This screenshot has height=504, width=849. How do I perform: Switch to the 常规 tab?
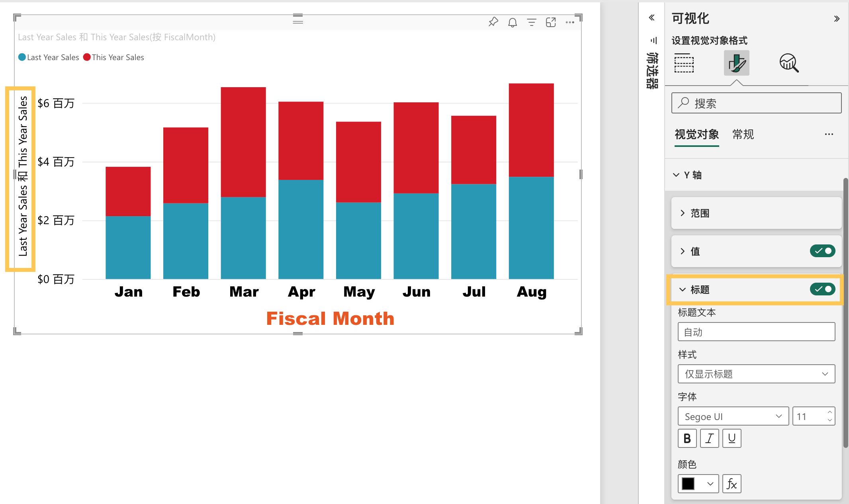point(743,135)
